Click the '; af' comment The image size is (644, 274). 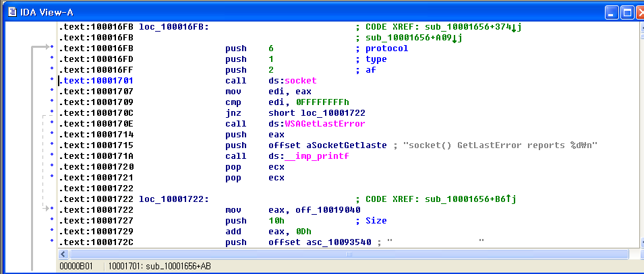(x=366, y=70)
